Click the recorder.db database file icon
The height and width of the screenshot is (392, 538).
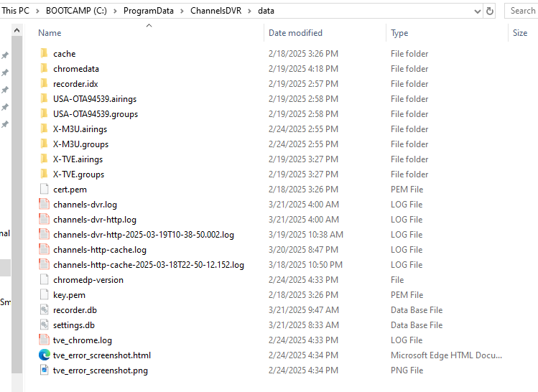[x=45, y=310]
